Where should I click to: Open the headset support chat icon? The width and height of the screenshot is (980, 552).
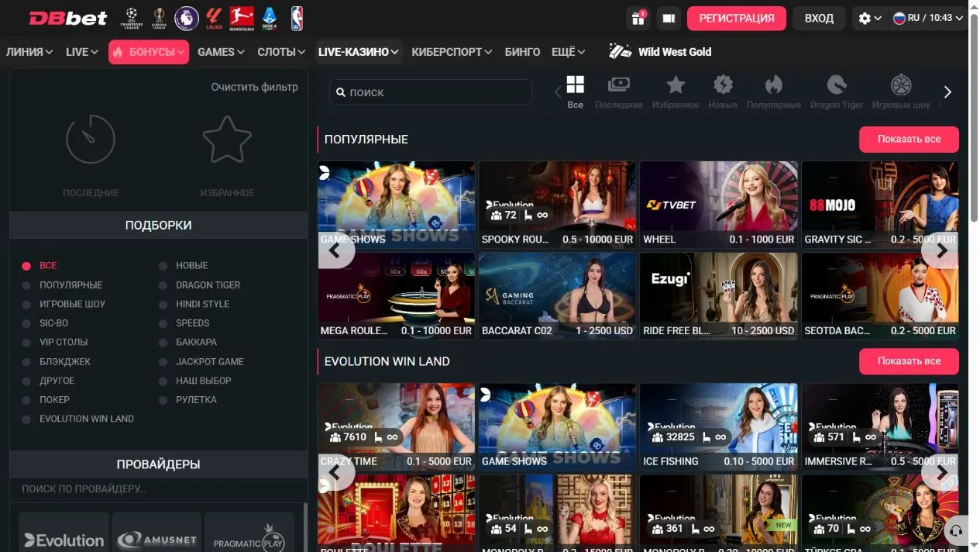[956, 531]
